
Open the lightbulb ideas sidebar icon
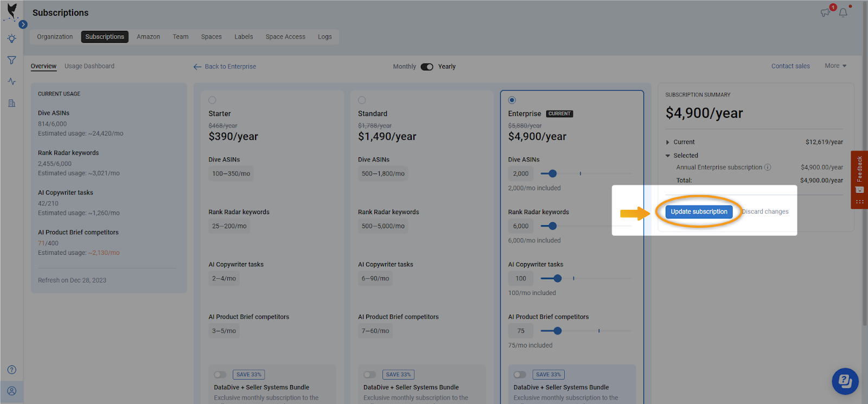tap(11, 39)
